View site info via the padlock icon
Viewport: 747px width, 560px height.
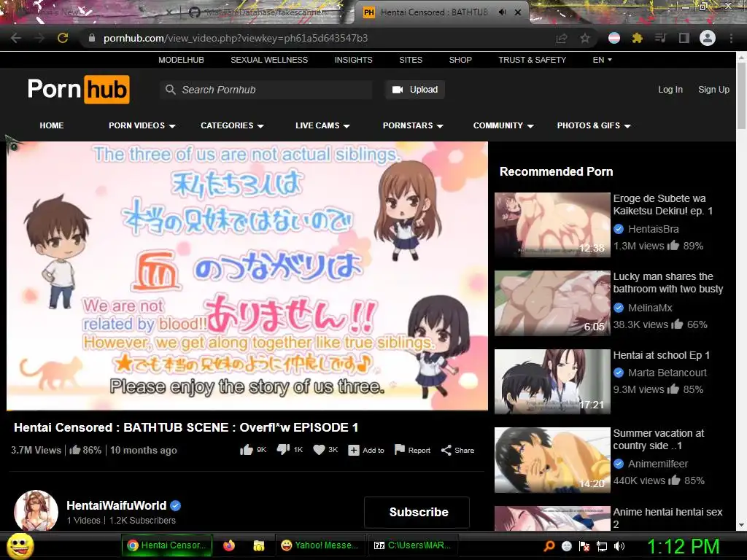[x=92, y=38]
